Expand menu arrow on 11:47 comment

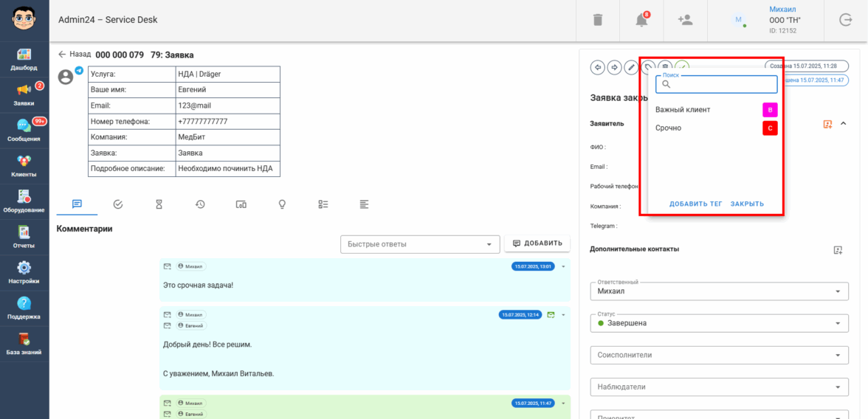tap(564, 403)
